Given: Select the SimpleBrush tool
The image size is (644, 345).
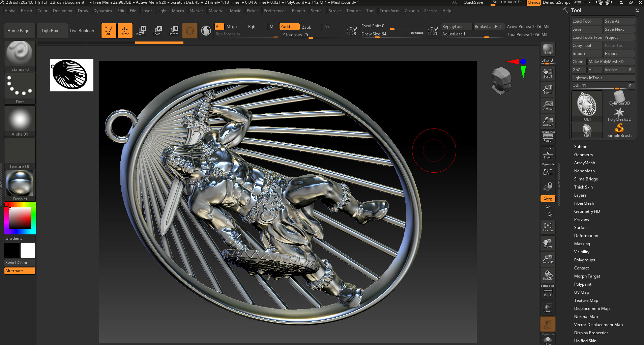Looking at the screenshot, I should [x=619, y=131].
